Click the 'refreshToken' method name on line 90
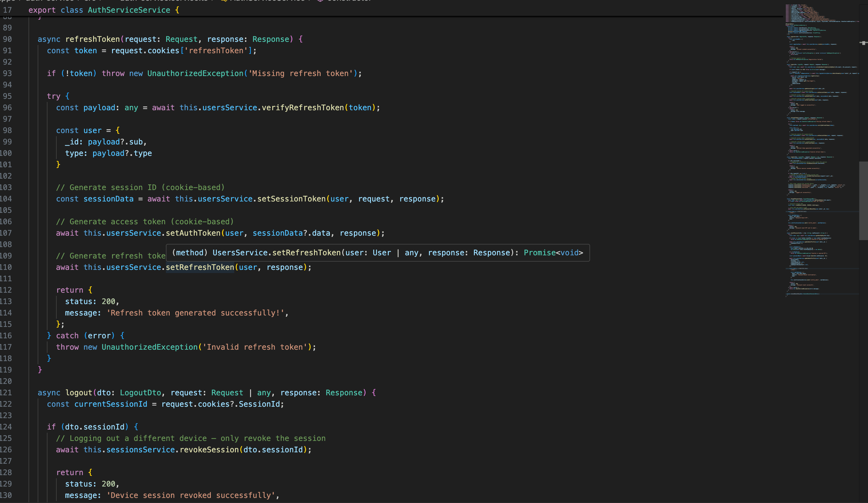 [93, 39]
